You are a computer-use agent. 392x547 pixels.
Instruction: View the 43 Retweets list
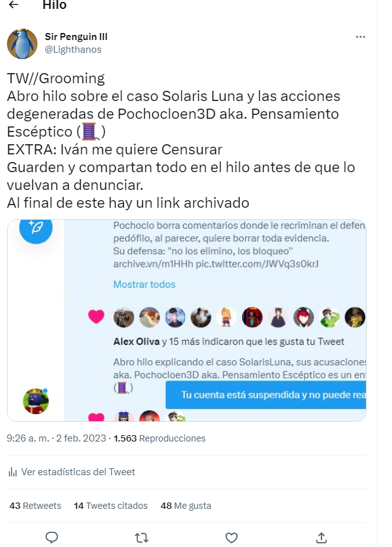tap(35, 506)
